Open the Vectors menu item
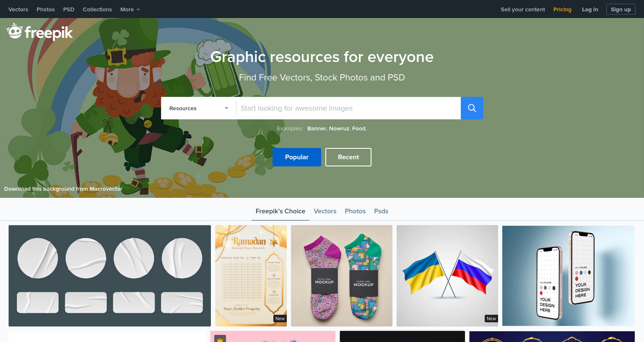 (18, 9)
